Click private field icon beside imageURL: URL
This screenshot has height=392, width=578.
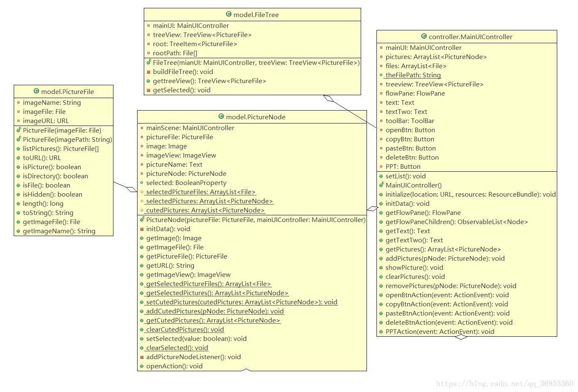coord(19,121)
